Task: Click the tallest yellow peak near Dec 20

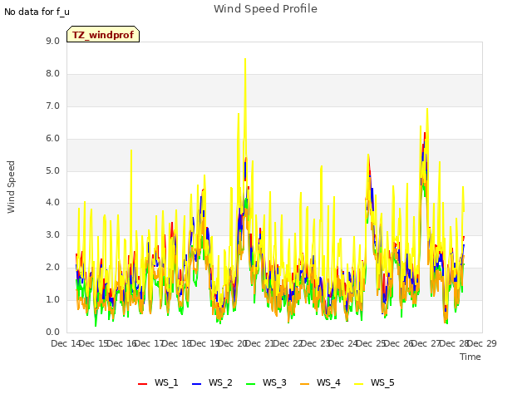Action: point(245,59)
